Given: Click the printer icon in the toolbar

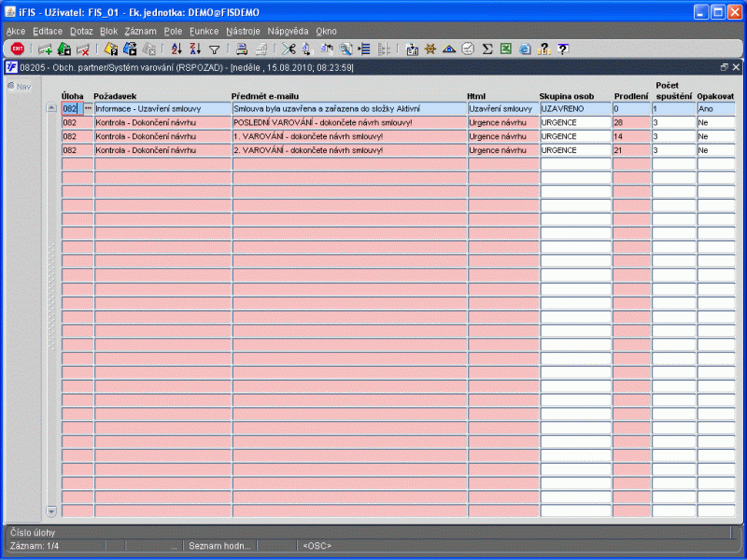Looking at the screenshot, I should (x=242, y=49).
